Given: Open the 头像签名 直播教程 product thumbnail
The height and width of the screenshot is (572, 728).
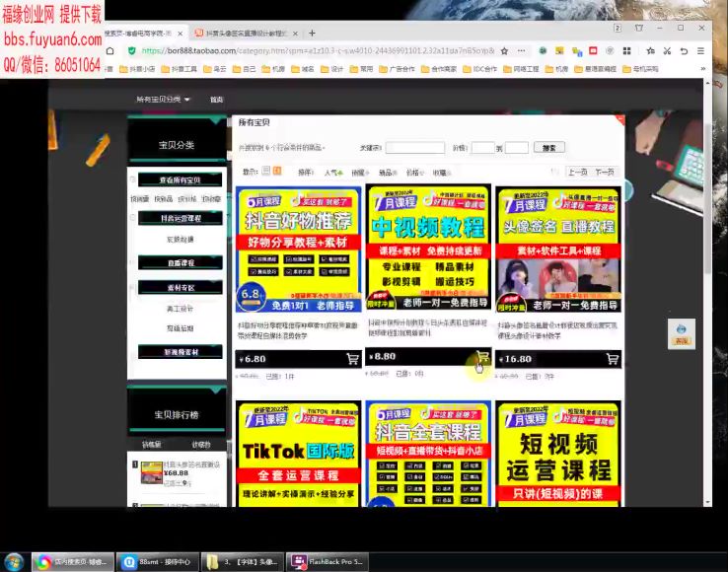Looking at the screenshot, I should 558,250.
